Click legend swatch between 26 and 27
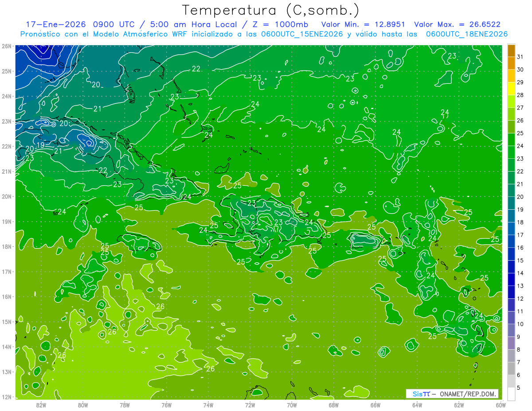 click(511, 114)
